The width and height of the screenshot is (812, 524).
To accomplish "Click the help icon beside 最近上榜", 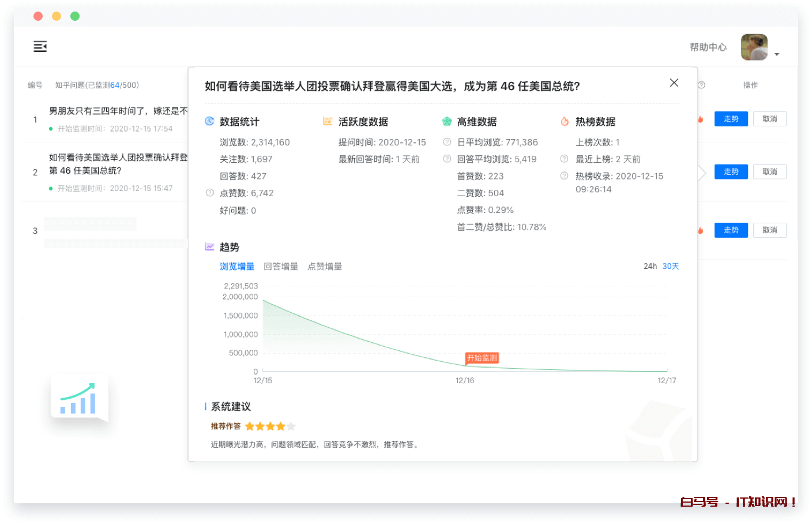I will coord(564,159).
